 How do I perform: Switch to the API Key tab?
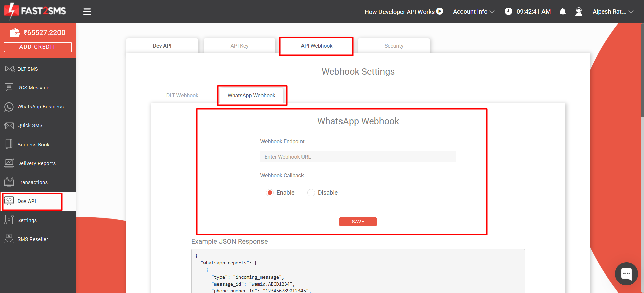[239, 46]
